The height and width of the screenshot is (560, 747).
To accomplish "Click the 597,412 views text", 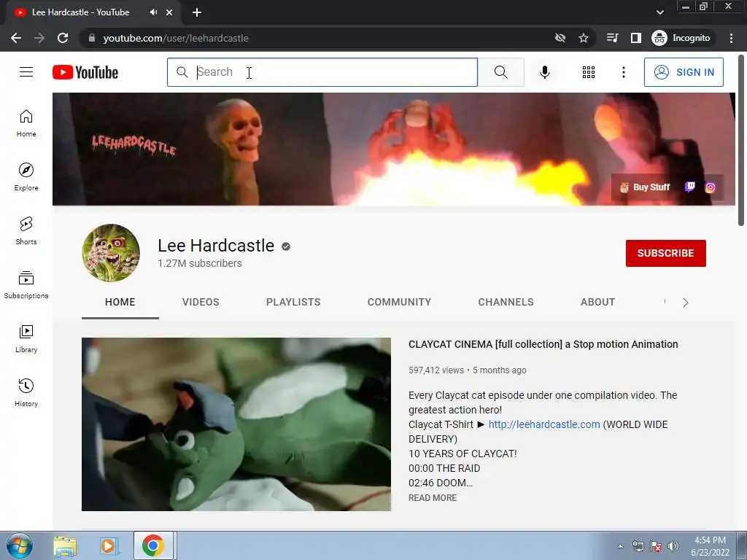I will pyautogui.click(x=436, y=370).
